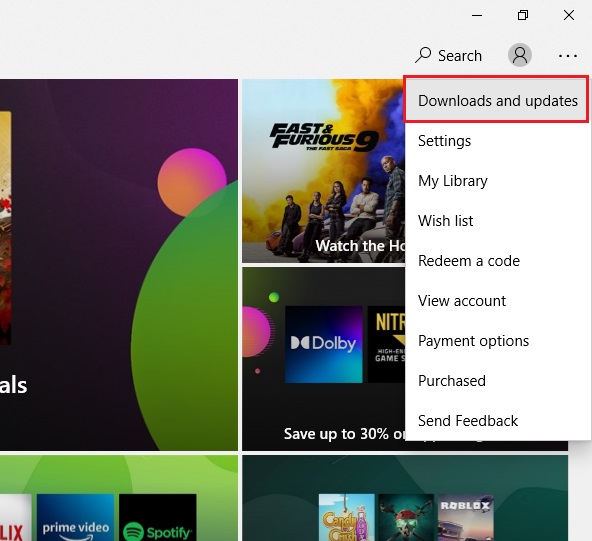Toggle the three-dot See more menu

click(x=567, y=56)
